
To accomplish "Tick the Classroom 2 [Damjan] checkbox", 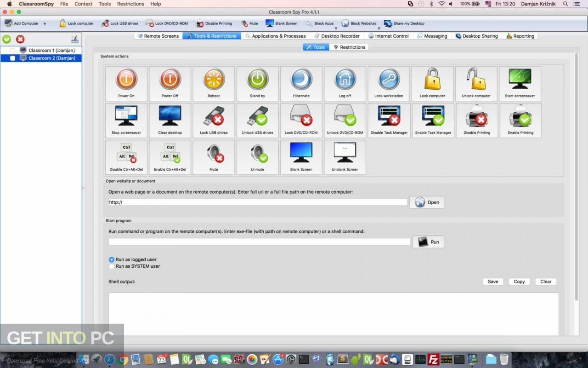I will (12, 58).
